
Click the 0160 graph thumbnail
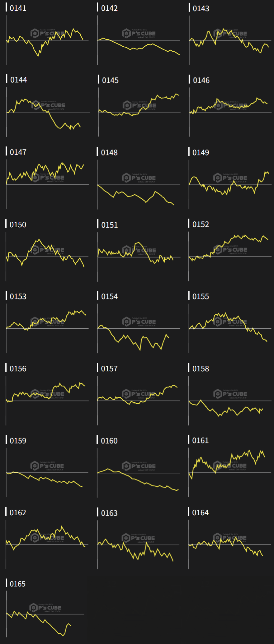tap(139, 473)
